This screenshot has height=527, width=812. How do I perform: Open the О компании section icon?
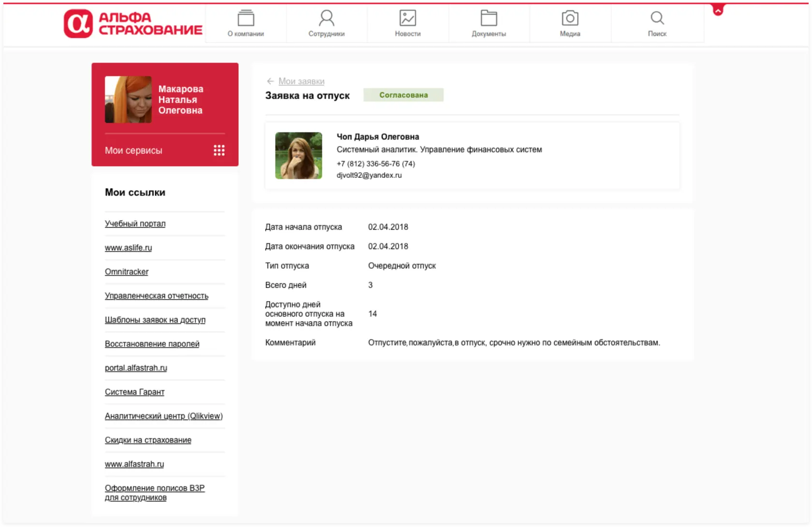(246, 18)
